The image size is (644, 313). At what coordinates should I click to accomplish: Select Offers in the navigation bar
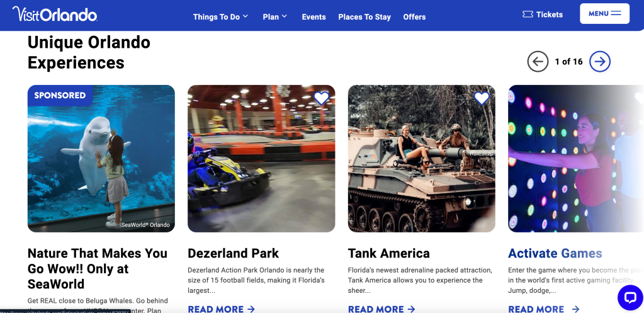pos(414,17)
